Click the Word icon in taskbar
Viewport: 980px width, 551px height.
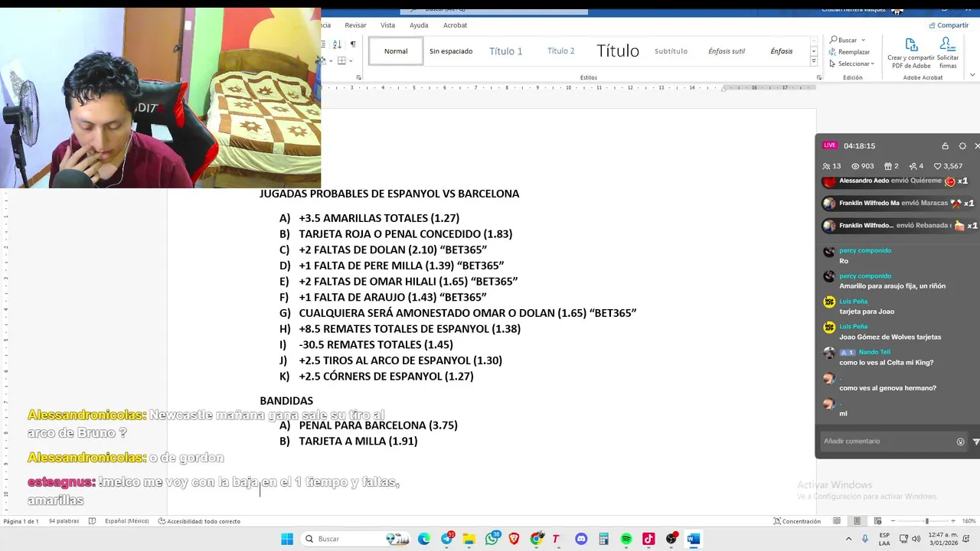693,539
